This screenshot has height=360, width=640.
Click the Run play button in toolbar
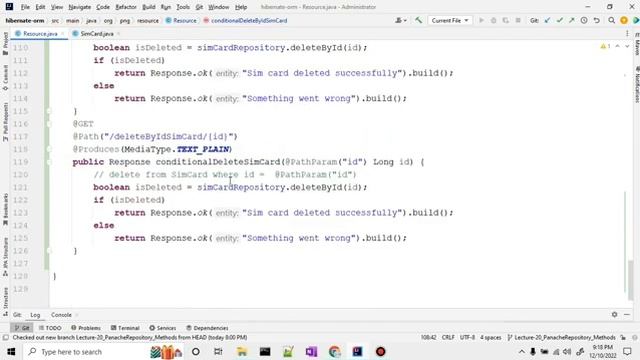[x=481, y=20]
